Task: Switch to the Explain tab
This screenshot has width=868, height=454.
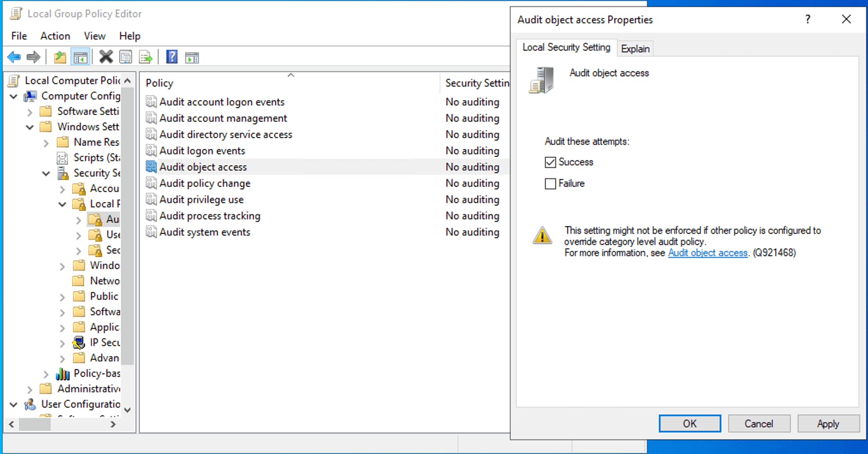Action: click(x=635, y=48)
